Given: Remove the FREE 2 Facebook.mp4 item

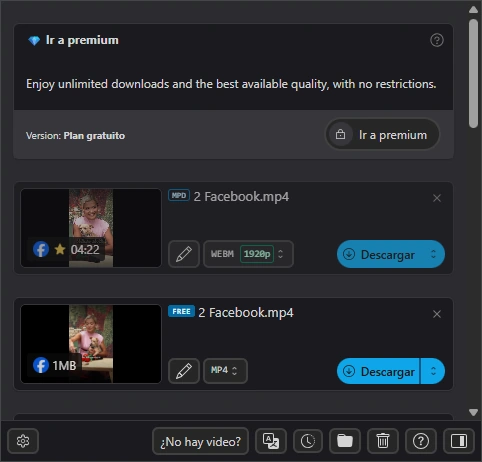Looking at the screenshot, I should (437, 314).
